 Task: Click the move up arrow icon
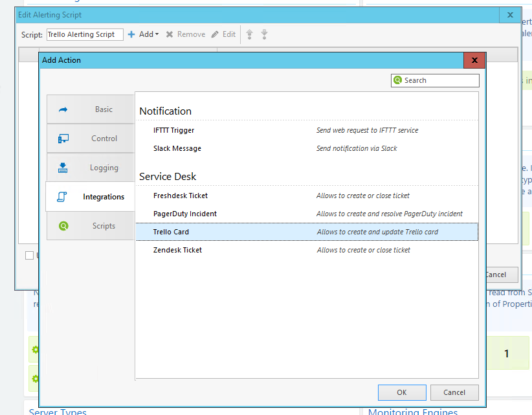(x=249, y=34)
